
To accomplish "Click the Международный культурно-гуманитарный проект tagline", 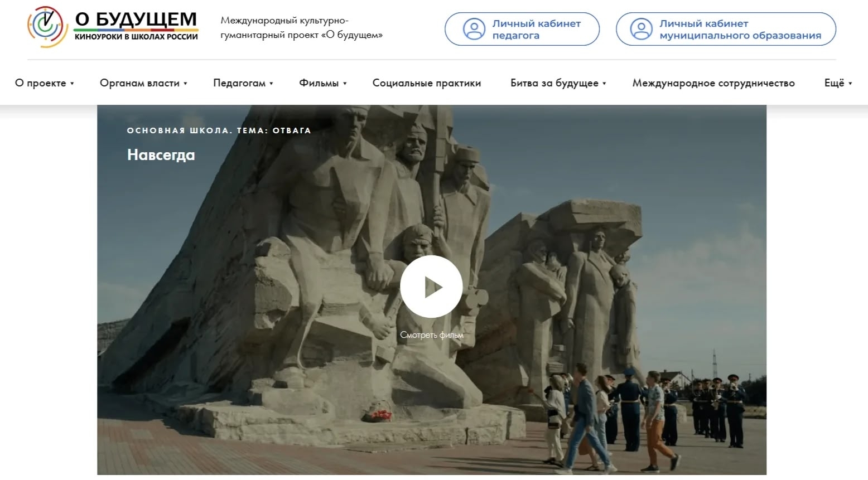I will tap(301, 28).
